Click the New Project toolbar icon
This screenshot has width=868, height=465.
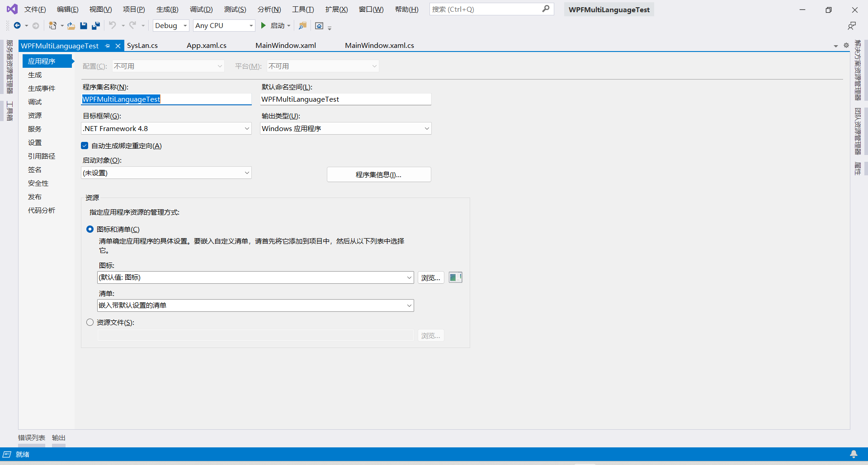(53, 26)
